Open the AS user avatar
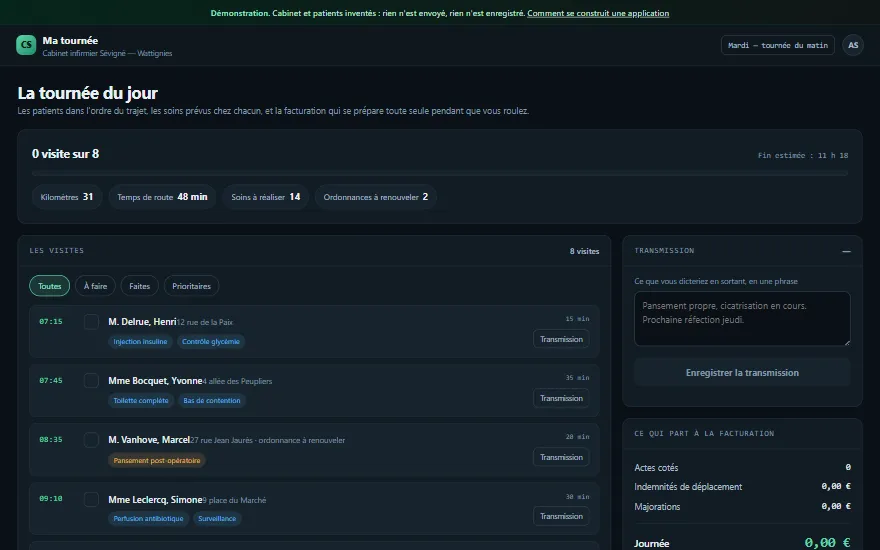 point(852,45)
